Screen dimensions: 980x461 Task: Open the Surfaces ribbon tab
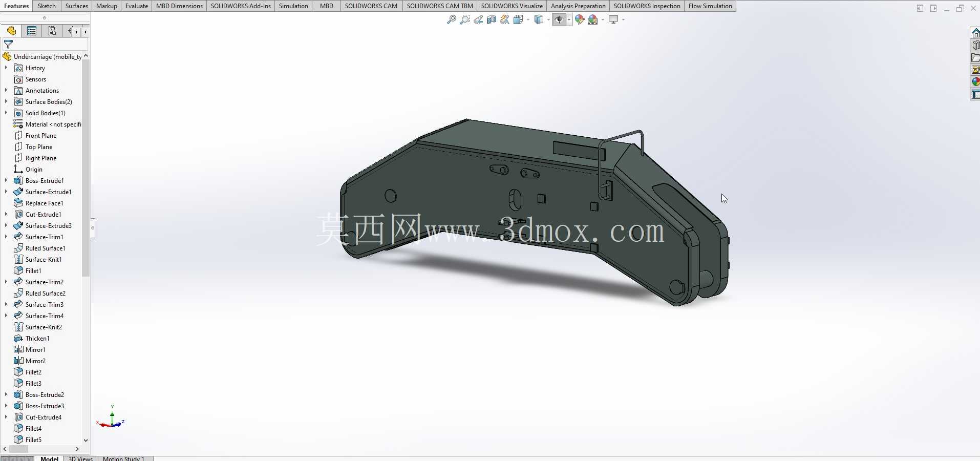(77, 6)
